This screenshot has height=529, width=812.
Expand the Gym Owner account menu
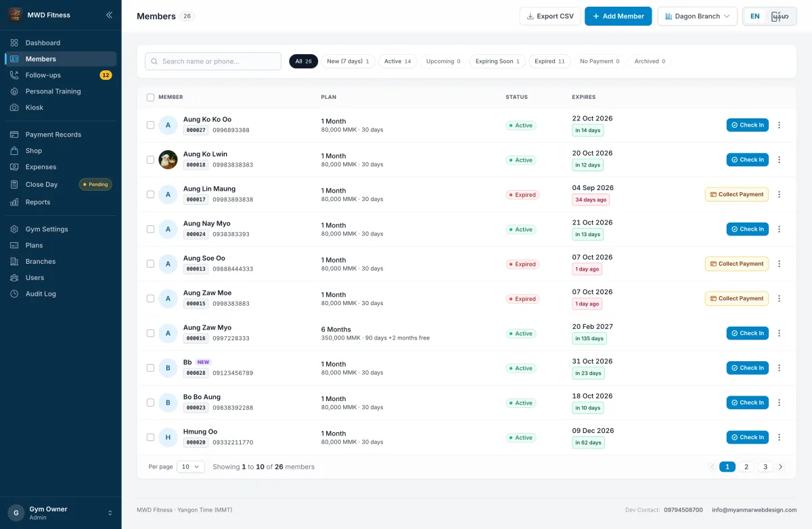click(61, 513)
